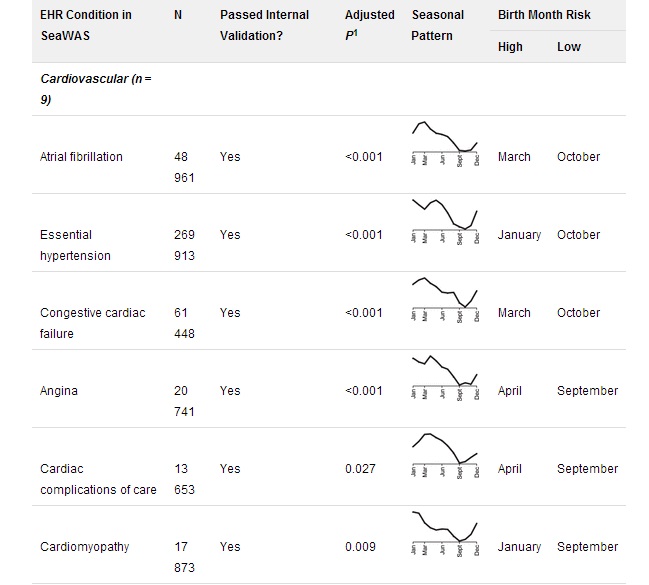Click the Atrial fibrillation condition name
The image size is (649, 585).
(x=81, y=157)
